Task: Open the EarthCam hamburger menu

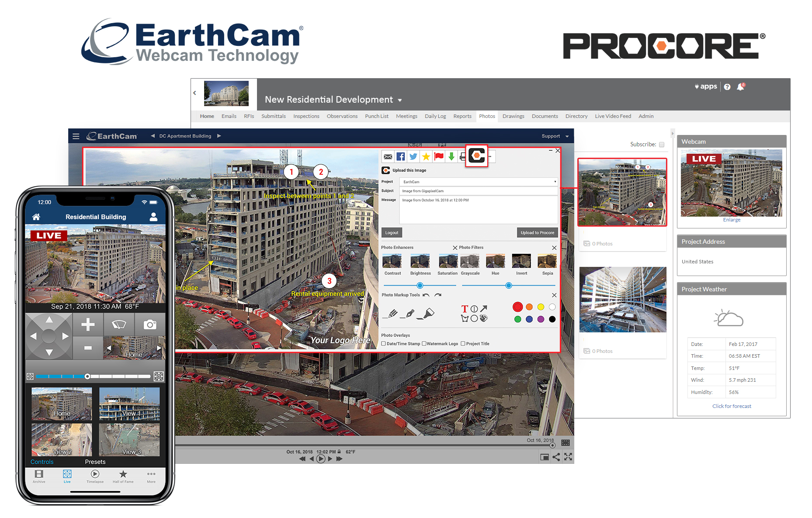Action: [x=76, y=136]
